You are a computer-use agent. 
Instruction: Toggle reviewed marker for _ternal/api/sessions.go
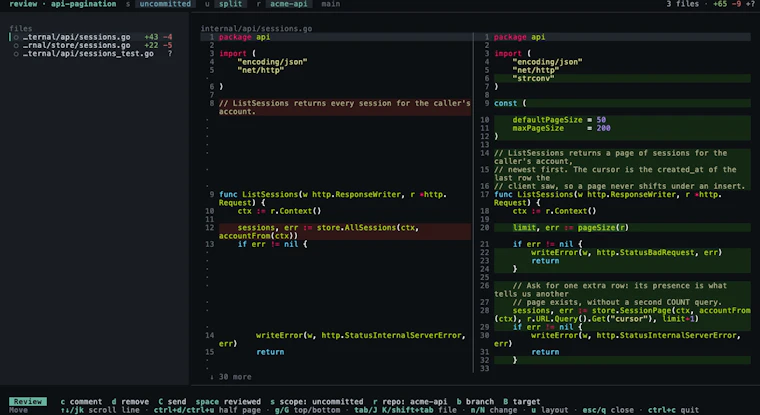pyautogui.click(x=16, y=37)
